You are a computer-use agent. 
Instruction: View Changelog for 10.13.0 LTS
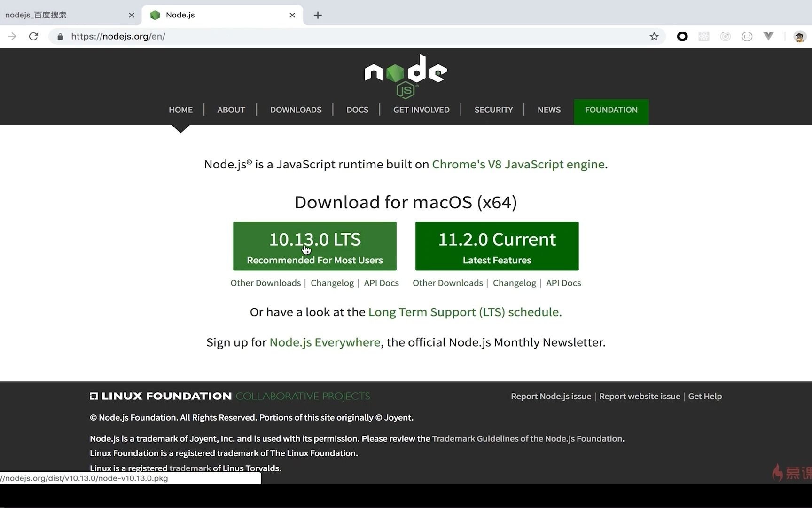[x=332, y=283]
